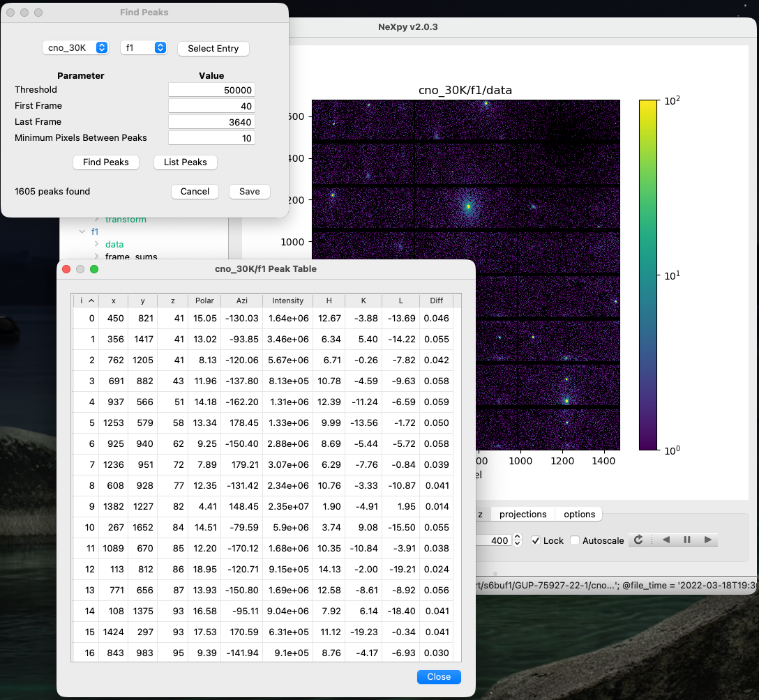Click the List Peaks button

pyautogui.click(x=185, y=162)
